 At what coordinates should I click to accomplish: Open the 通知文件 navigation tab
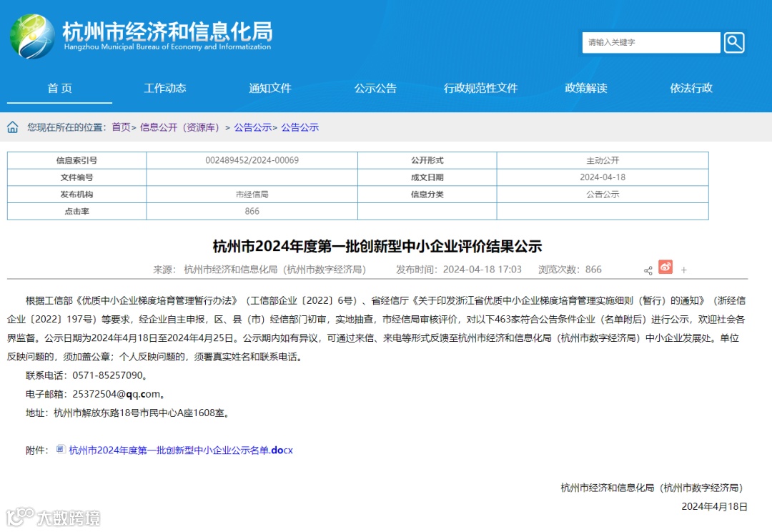click(x=270, y=88)
